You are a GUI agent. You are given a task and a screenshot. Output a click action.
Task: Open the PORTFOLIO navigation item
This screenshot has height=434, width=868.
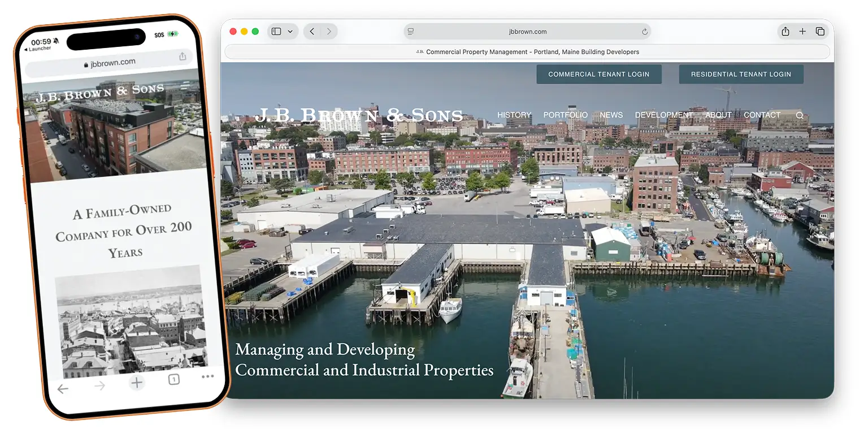pyautogui.click(x=565, y=115)
